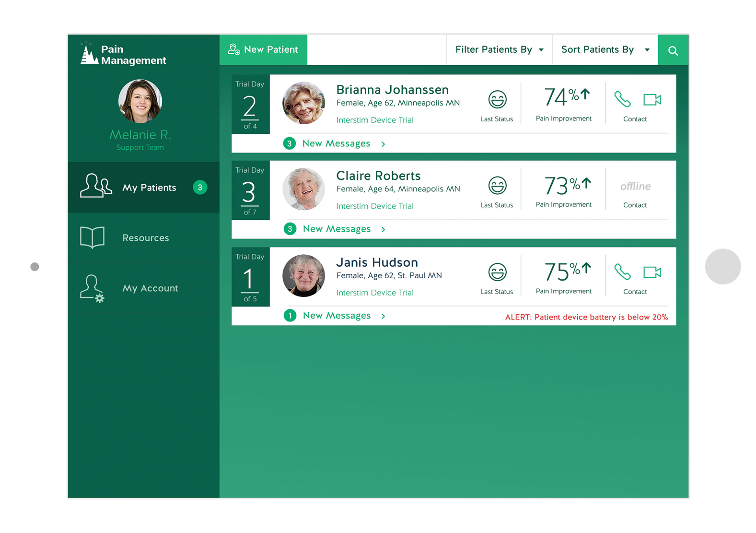Click the Sort Patients By arrow
The image size is (756, 533).
[647, 50]
